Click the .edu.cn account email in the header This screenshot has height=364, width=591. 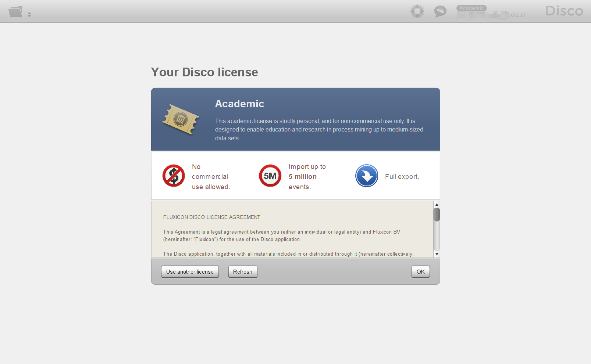[493, 15]
